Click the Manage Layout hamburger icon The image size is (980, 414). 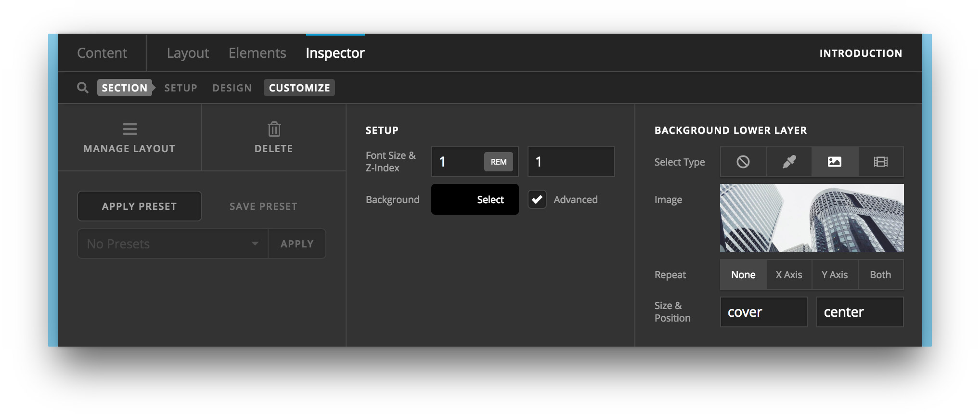(129, 129)
